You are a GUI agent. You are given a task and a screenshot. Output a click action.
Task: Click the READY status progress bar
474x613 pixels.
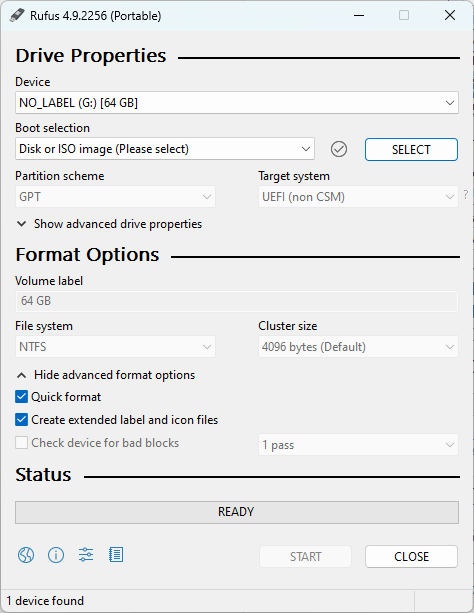point(237,512)
